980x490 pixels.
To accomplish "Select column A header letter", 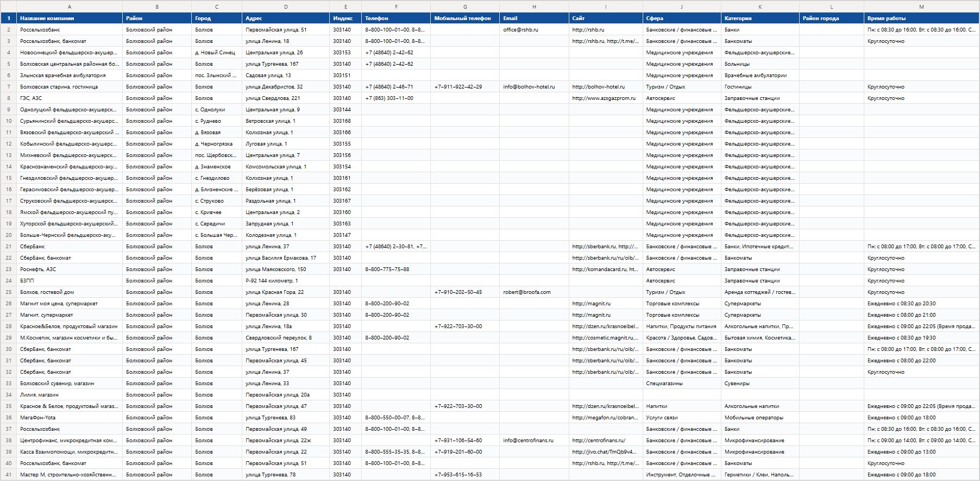I will 70,7.
